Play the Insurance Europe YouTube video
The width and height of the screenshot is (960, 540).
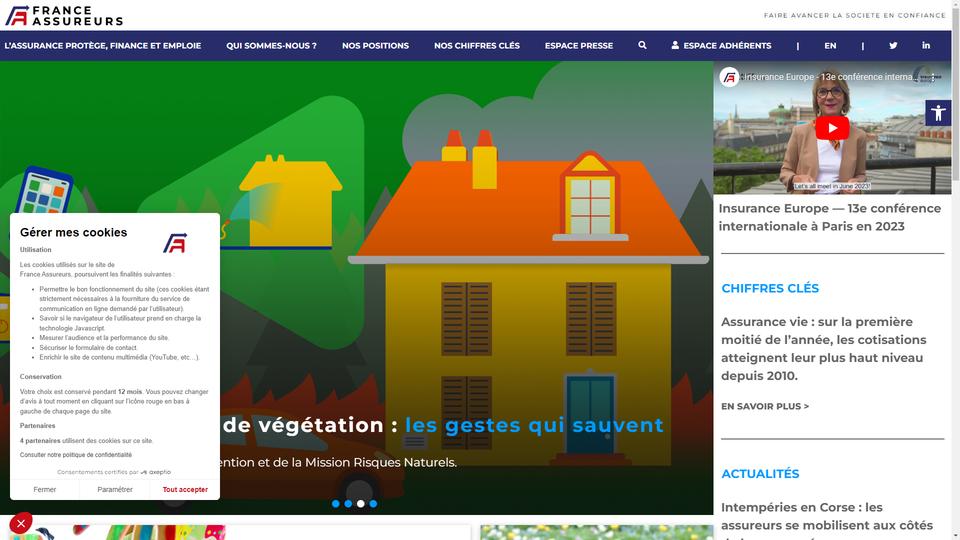pyautogui.click(x=831, y=128)
